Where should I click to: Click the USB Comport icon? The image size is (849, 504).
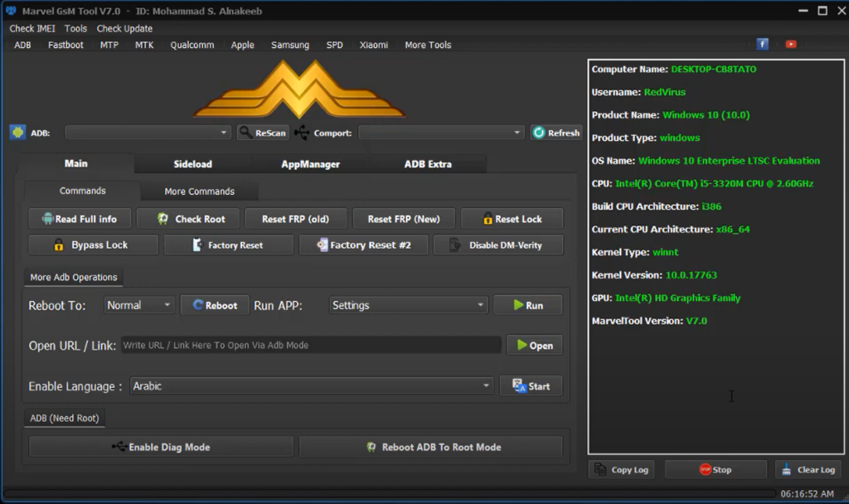point(302,133)
